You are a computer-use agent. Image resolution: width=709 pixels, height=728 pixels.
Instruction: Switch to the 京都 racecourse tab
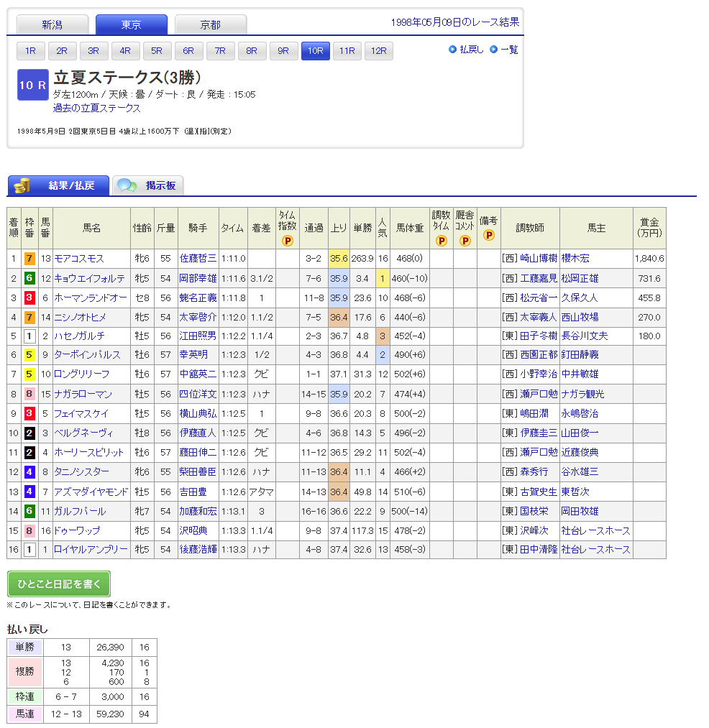[x=211, y=25]
